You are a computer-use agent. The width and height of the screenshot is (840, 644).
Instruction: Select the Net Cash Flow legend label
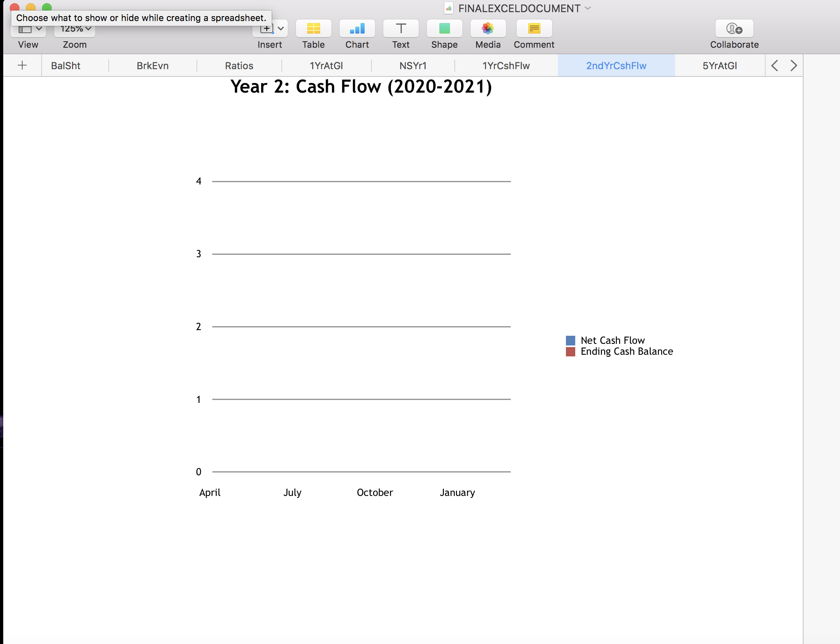tap(613, 341)
